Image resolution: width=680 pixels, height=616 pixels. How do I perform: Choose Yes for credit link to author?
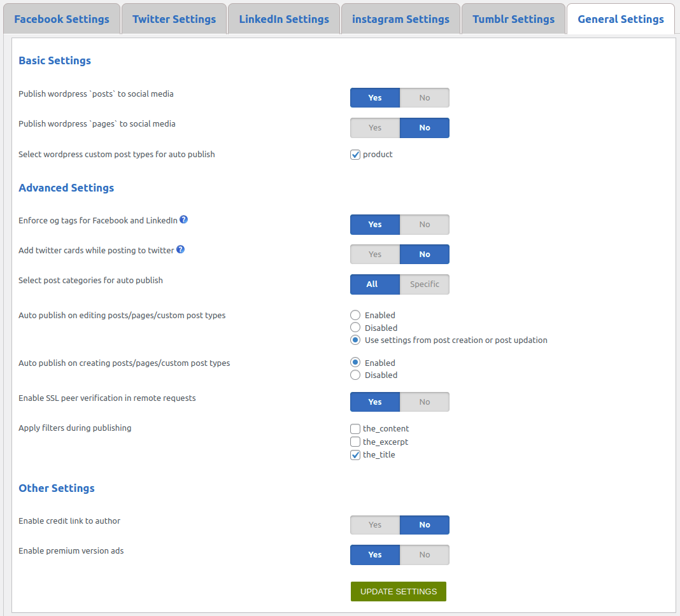click(375, 525)
